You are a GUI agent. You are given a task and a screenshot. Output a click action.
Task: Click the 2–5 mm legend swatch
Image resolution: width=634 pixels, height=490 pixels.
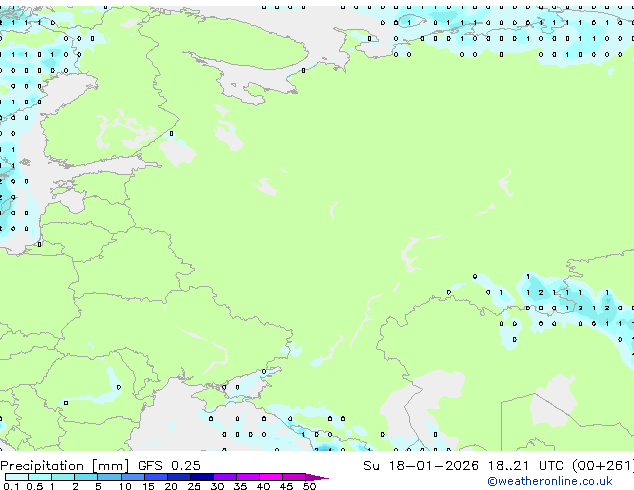(86, 477)
